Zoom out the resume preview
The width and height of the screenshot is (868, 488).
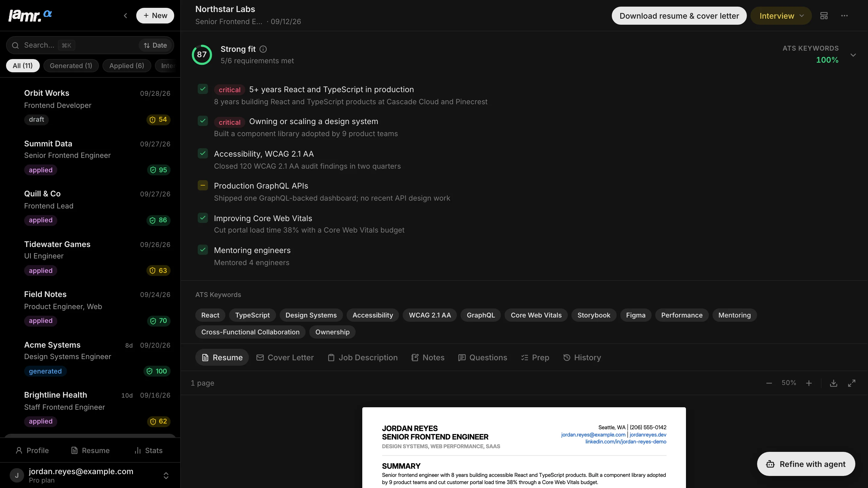769,383
